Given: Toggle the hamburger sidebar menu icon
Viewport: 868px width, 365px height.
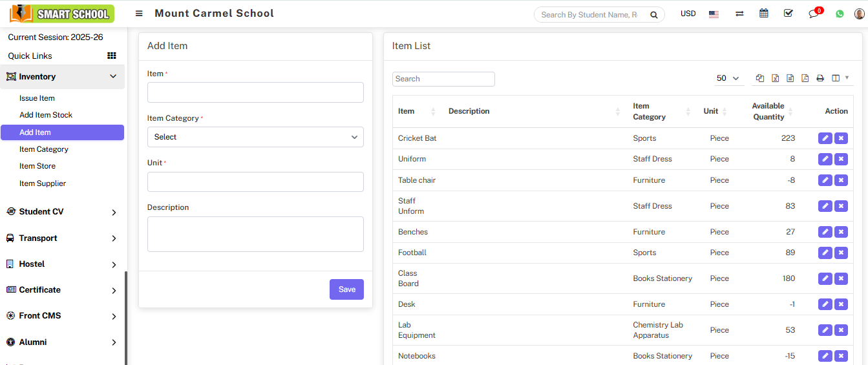Looking at the screenshot, I should 139,14.
